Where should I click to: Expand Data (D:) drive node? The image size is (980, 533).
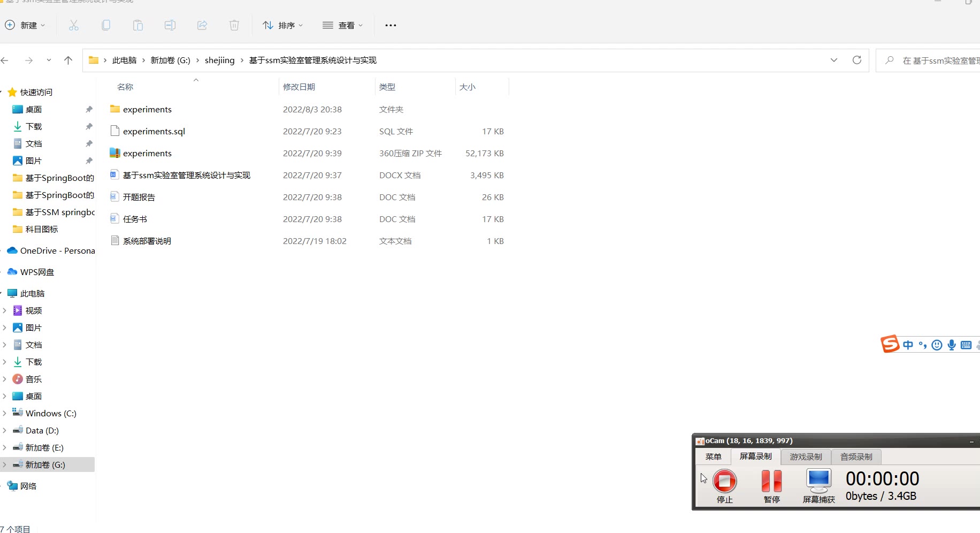click(x=5, y=430)
